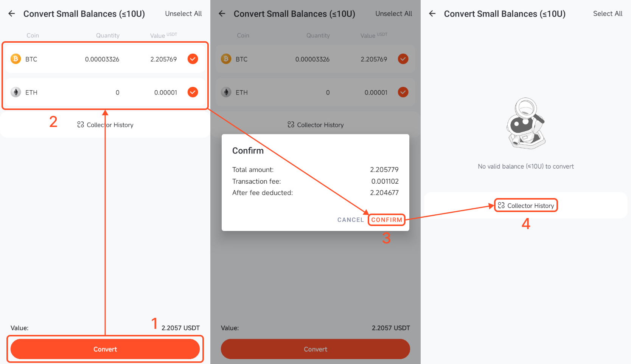Click the Coin column header

pos(33,35)
